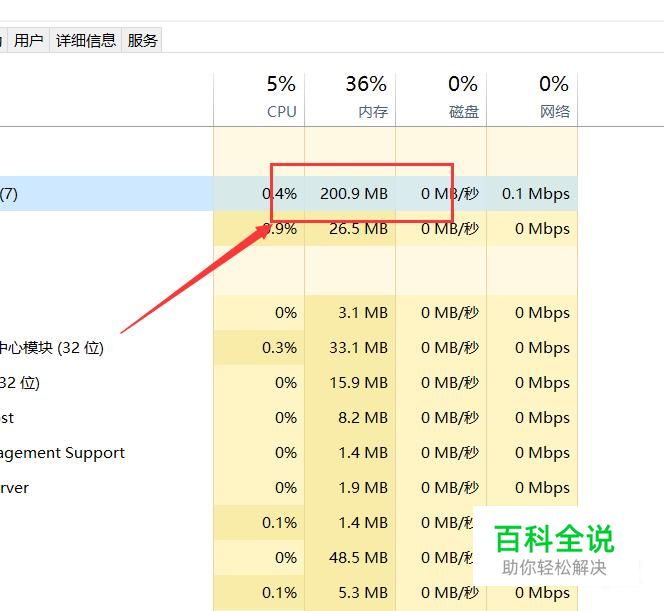Click 0% CPU in the 48.5 MB row

pyautogui.click(x=286, y=558)
